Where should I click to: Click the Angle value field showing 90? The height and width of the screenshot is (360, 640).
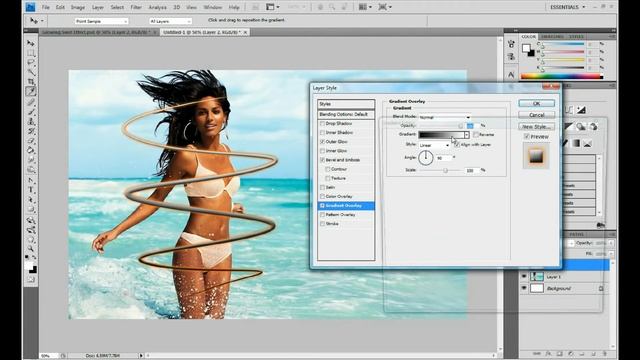tap(444, 158)
